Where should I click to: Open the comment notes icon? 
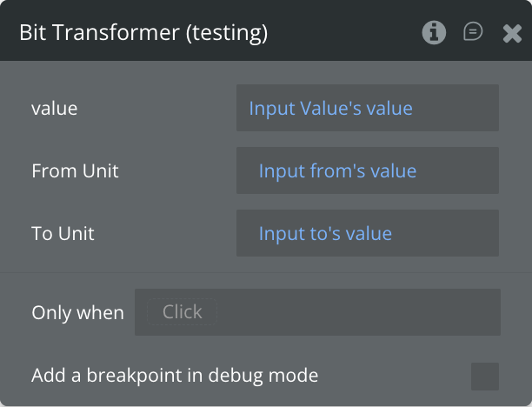click(x=473, y=33)
